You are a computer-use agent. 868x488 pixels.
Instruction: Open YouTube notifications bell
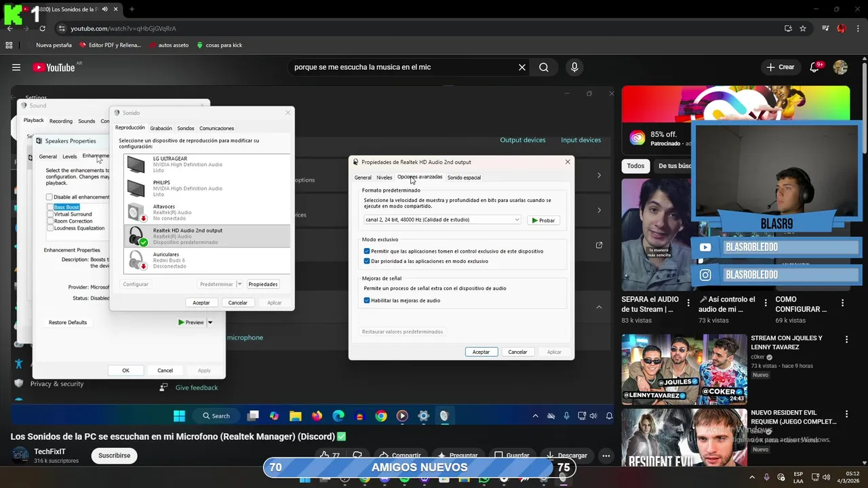pyautogui.click(x=815, y=67)
